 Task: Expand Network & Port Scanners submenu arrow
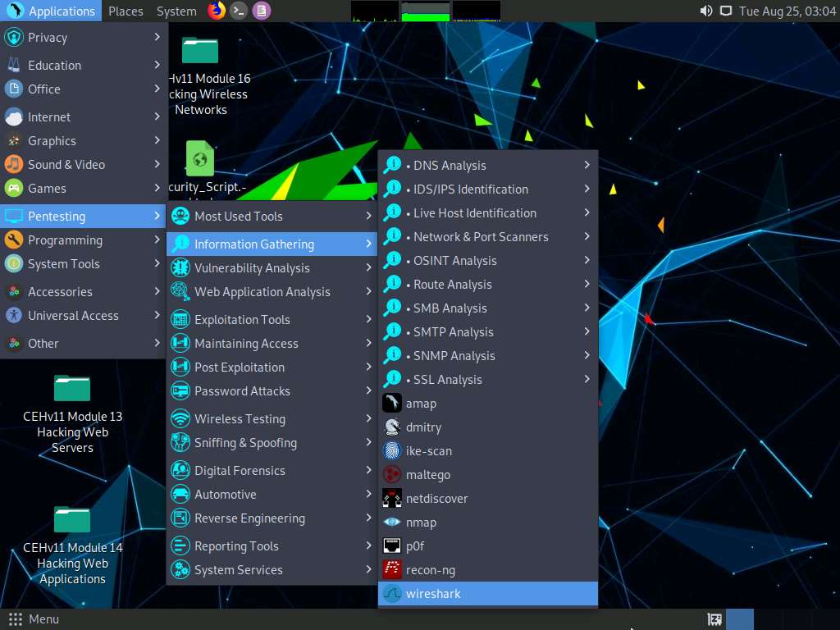tap(587, 236)
